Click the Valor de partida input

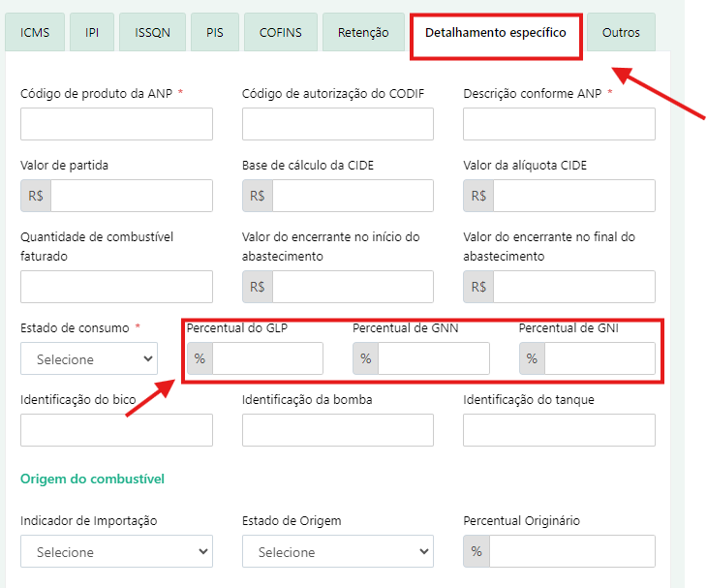132,196
